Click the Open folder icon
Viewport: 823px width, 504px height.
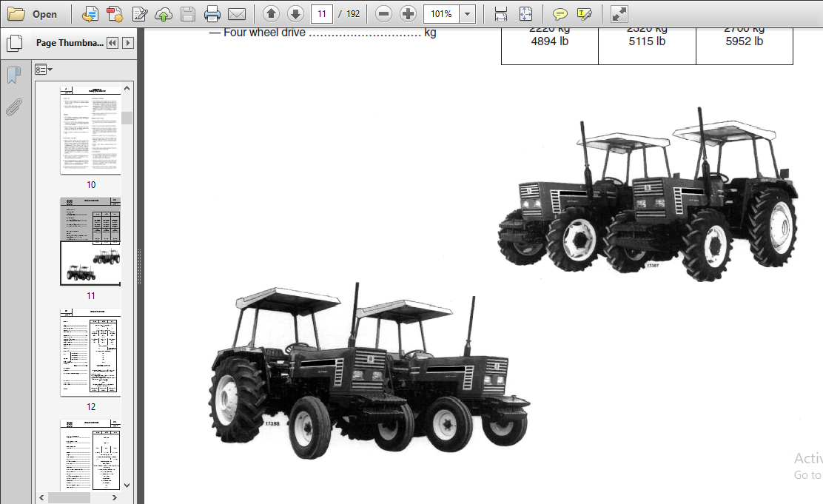pyautogui.click(x=16, y=14)
